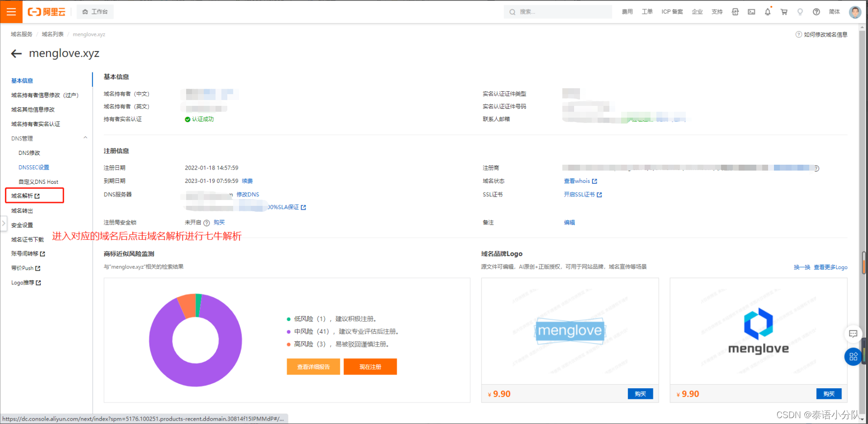Image resolution: width=868 pixels, height=424 pixels.
Task: Open 域名转出 in the sidebar
Action: click(22, 211)
